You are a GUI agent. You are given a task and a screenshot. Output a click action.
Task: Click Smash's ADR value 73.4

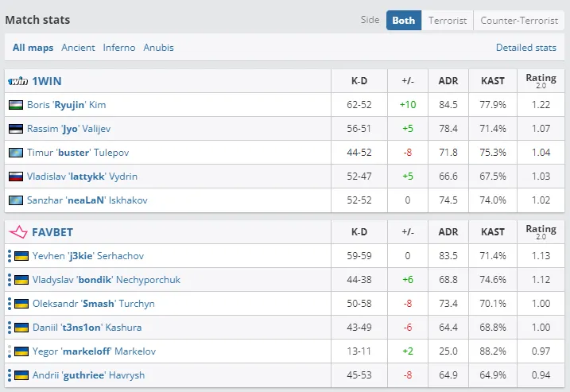coord(448,304)
